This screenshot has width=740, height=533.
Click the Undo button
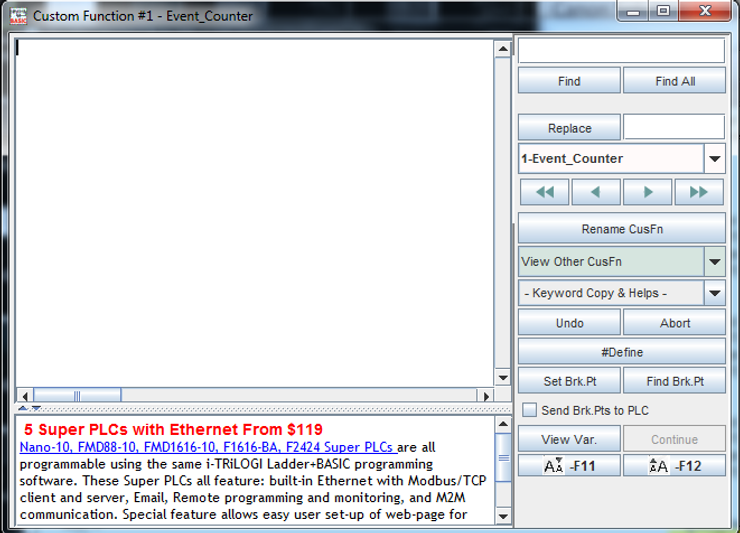pyautogui.click(x=569, y=323)
